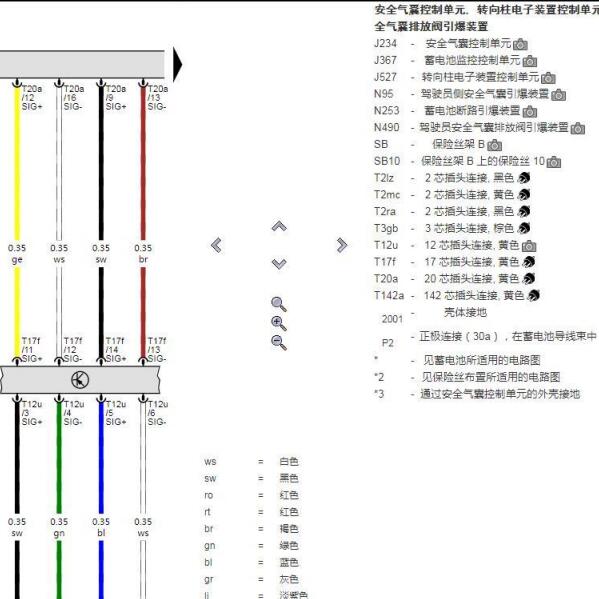599x599 pixels.
Task: Click pin label T12u/3 SIG+
Action: click(32, 413)
